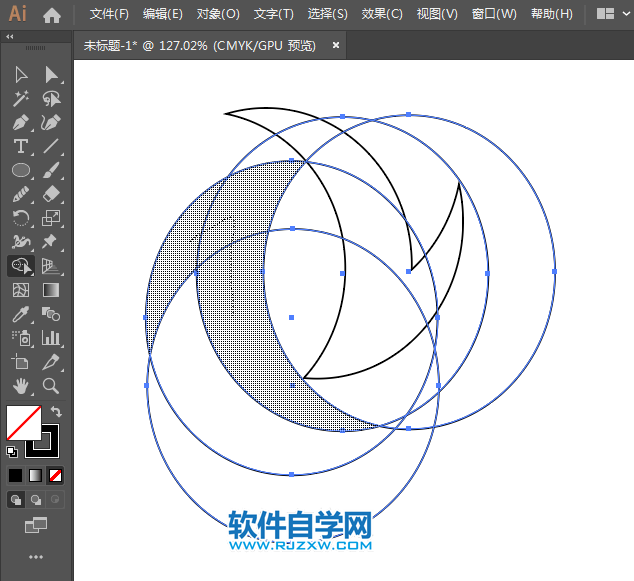The width and height of the screenshot is (634, 581).
Task: Open Edit Toolbar three-dots menu
Action: point(36,557)
